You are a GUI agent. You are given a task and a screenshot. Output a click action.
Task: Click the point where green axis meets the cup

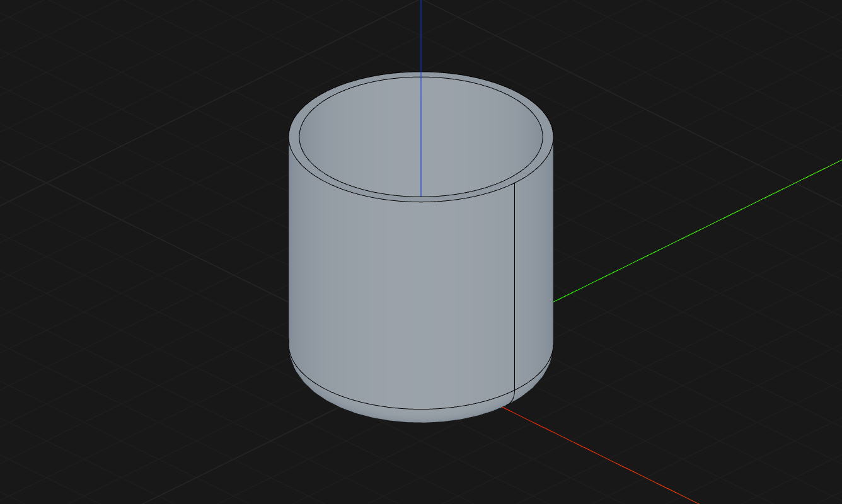(554, 302)
